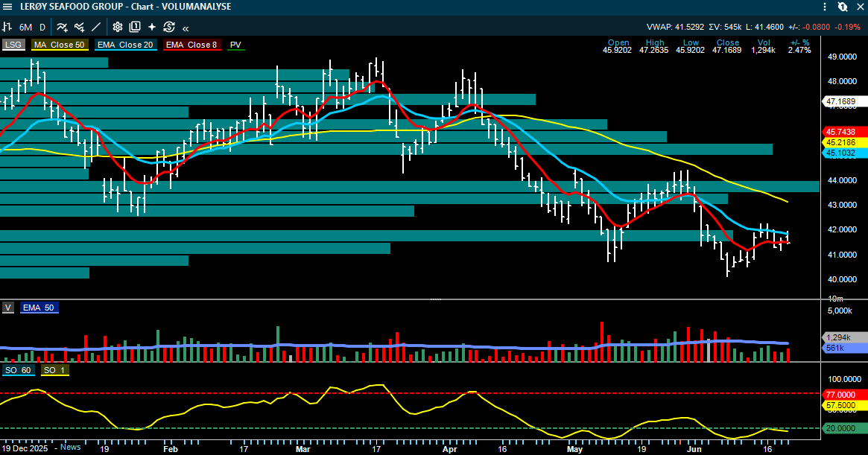Click the 5,000k volume axis label

point(840,311)
